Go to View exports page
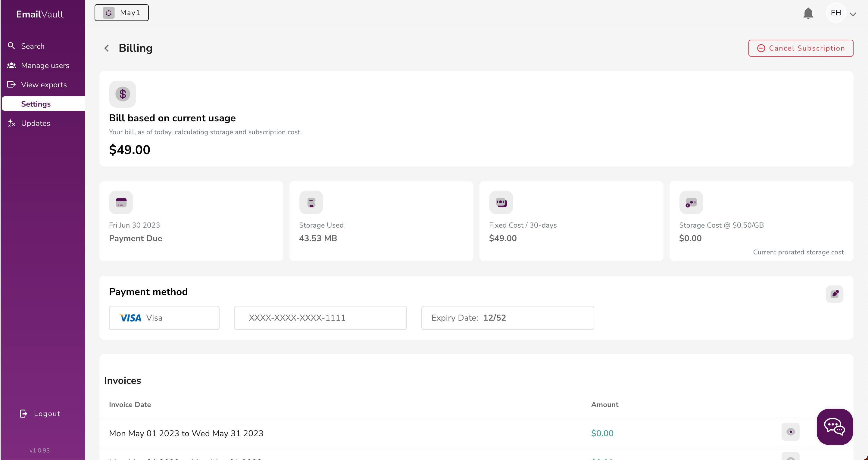The height and width of the screenshot is (460, 868). pos(44,85)
